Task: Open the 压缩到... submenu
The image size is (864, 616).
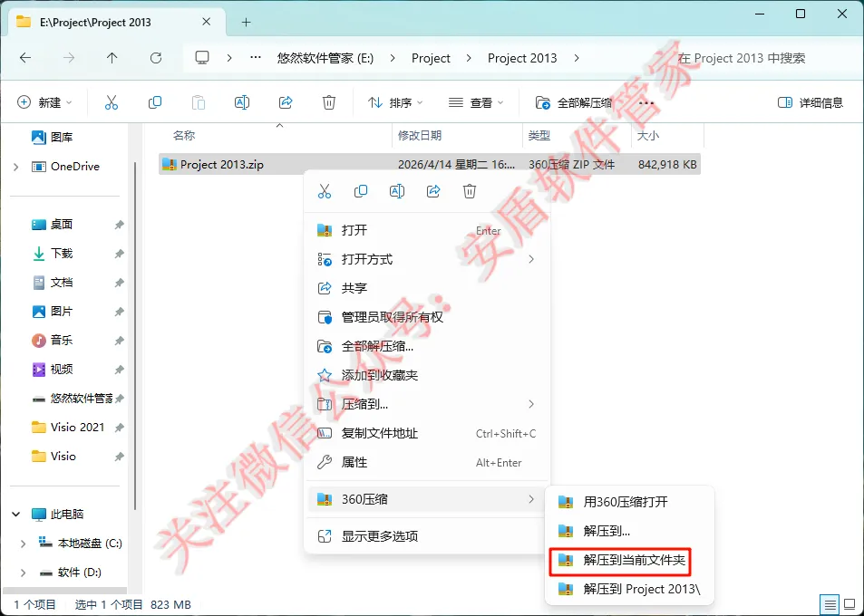Action: point(427,405)
